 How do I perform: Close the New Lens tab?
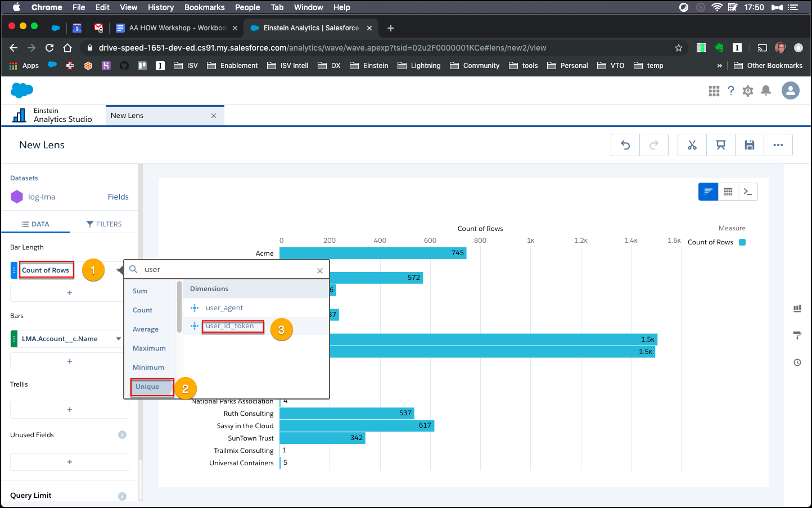coord(214,116)
